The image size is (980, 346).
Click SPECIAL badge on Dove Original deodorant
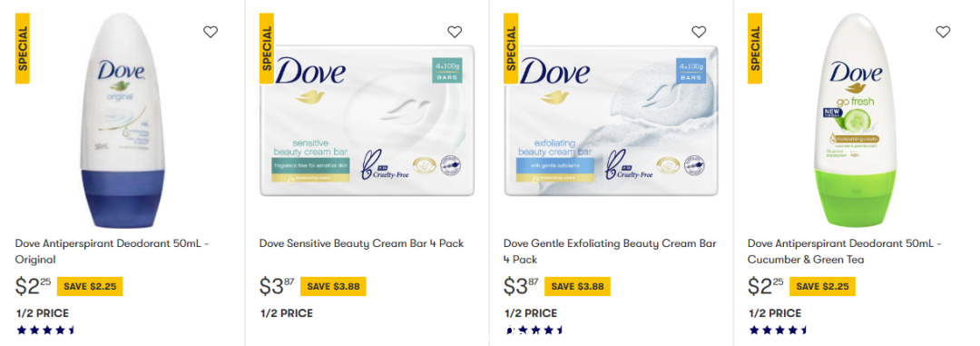click(x=23, y=48)
